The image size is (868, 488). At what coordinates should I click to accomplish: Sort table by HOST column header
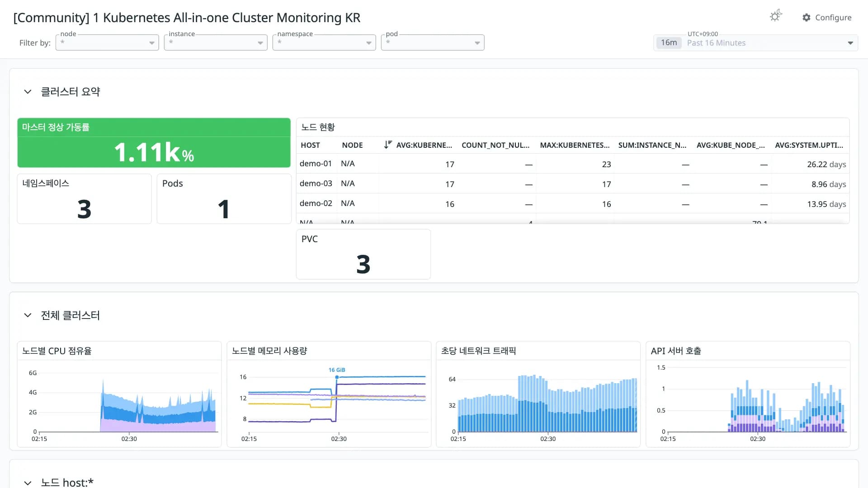click(310, 145)
